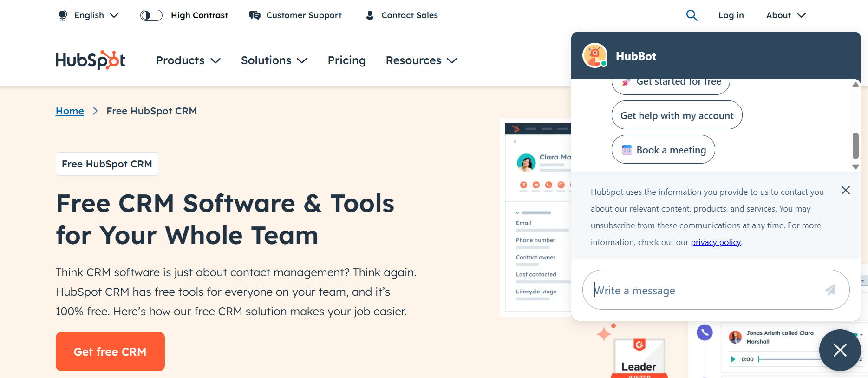
Task: Expand the Products menu
Action: coord(188,60)
